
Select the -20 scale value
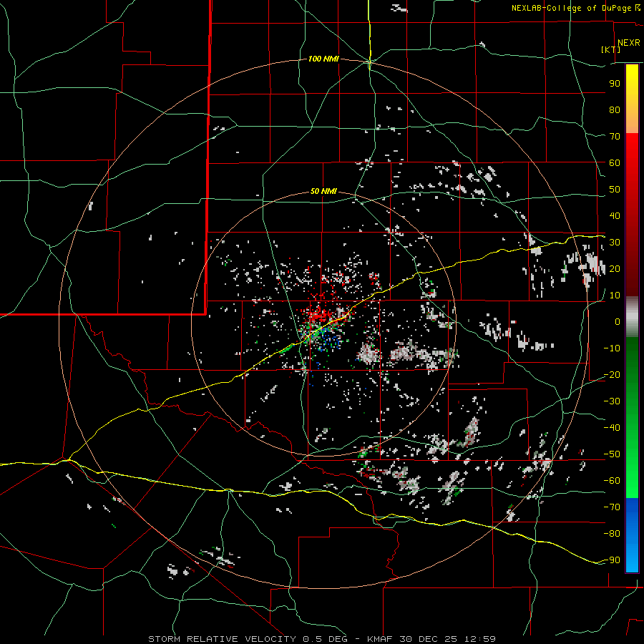click(x=612, y=374)
